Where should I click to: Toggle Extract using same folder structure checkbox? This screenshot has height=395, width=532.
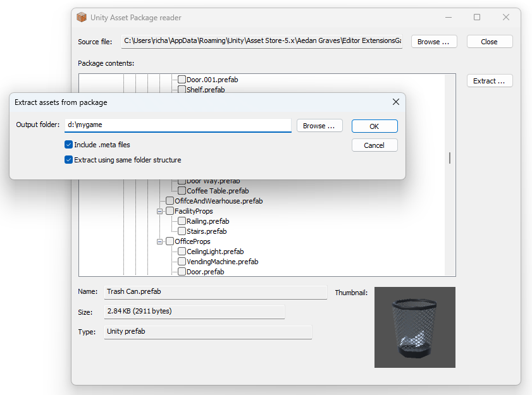point(68,160)
